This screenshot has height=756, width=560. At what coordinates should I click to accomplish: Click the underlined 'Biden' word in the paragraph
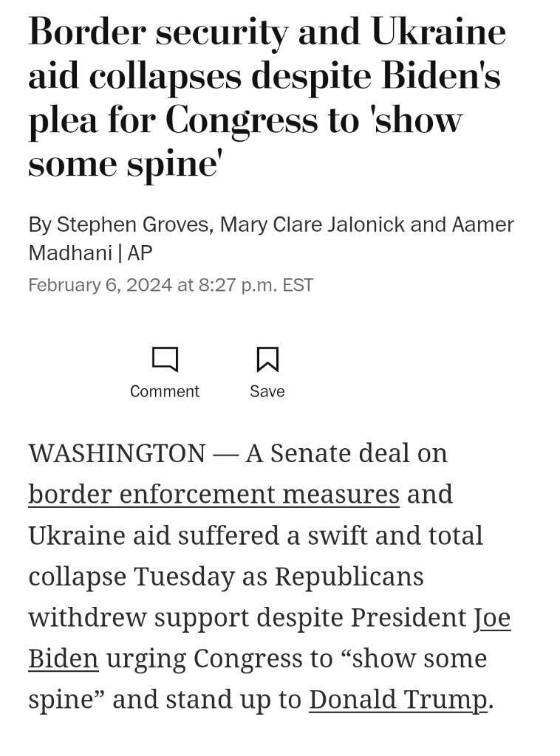click(x=64, y=659)
